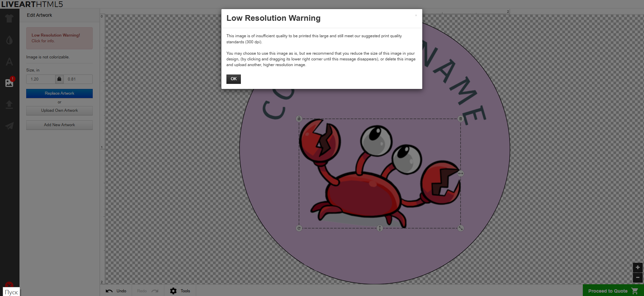Screen dimensions: 644x296
Task: Zoom in with the plus button
Action: pos(637,267)
